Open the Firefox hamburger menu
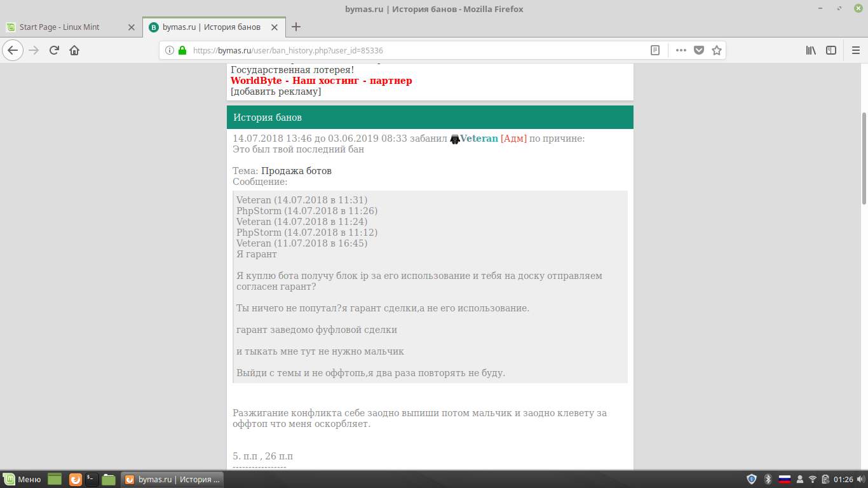Viewport: 868px width, 488px height. (x=855, y=50)
